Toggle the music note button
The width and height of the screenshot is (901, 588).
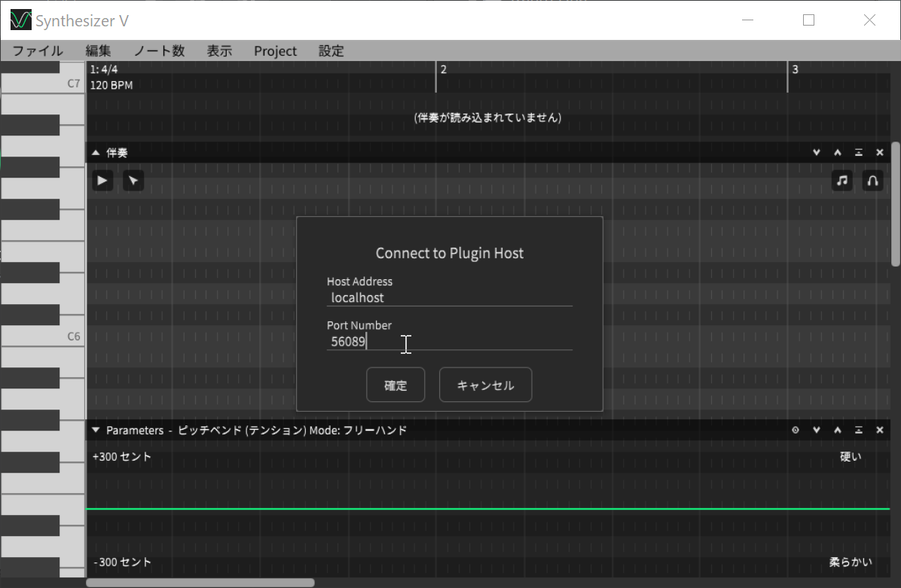pos(841,181)
